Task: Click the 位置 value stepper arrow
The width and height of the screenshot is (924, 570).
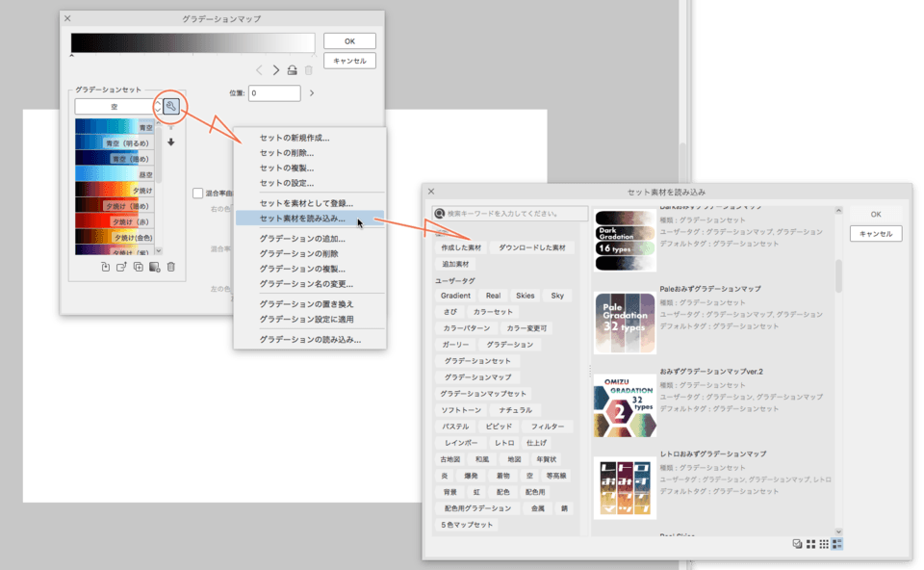Action: pos(311,93)
